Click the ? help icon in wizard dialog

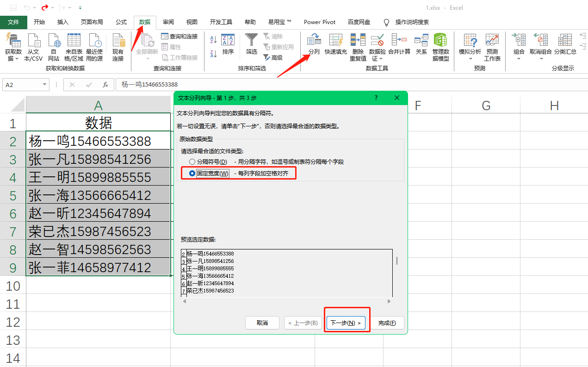tap(376, 98)
